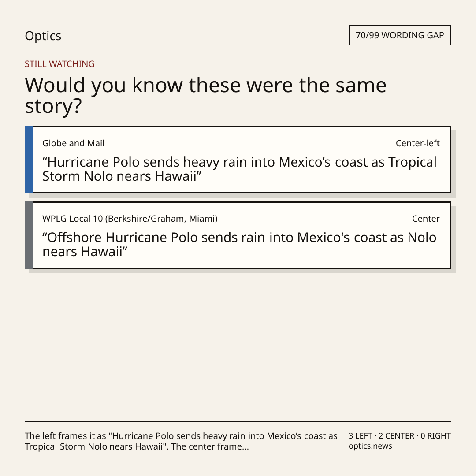The width and height of the screenshot is (476, 476).
Task: Click the gray bias color bar
Action: [x=29, y=235]
